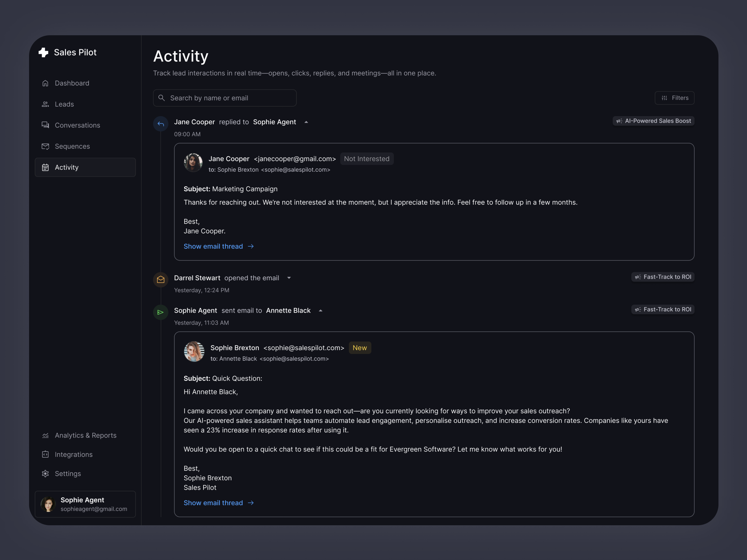Open the Dashboard page
Viewport: 747px width, 560px height.
72,83
